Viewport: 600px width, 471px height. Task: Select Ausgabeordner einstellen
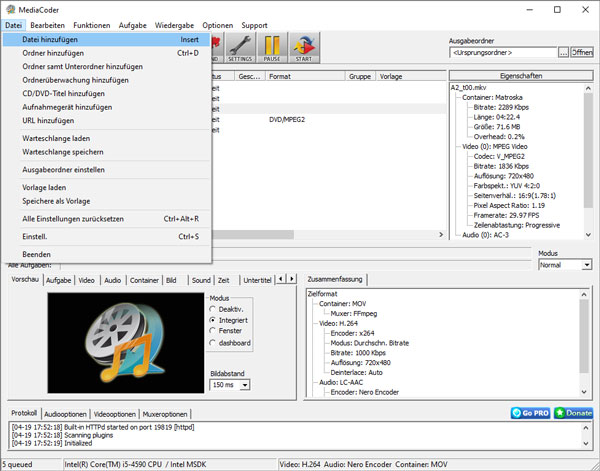point(106,170)
